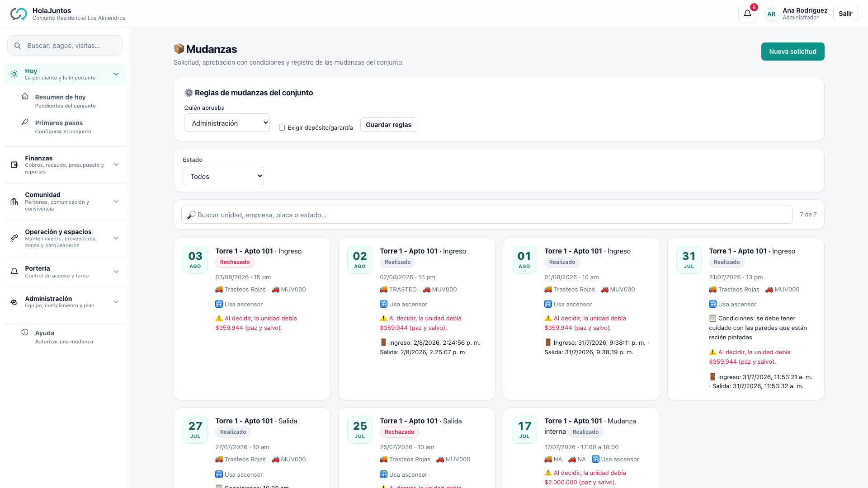Viewport: 868px width, 488px height.
Task: Click the door icon on the 02 AGO card
Action: click(x=383, y=343)
